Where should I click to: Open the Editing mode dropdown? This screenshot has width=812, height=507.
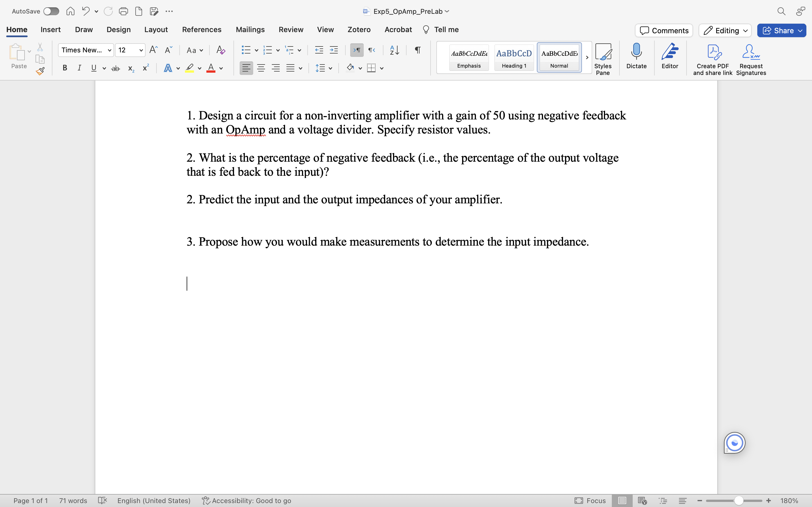click(725, 30)
